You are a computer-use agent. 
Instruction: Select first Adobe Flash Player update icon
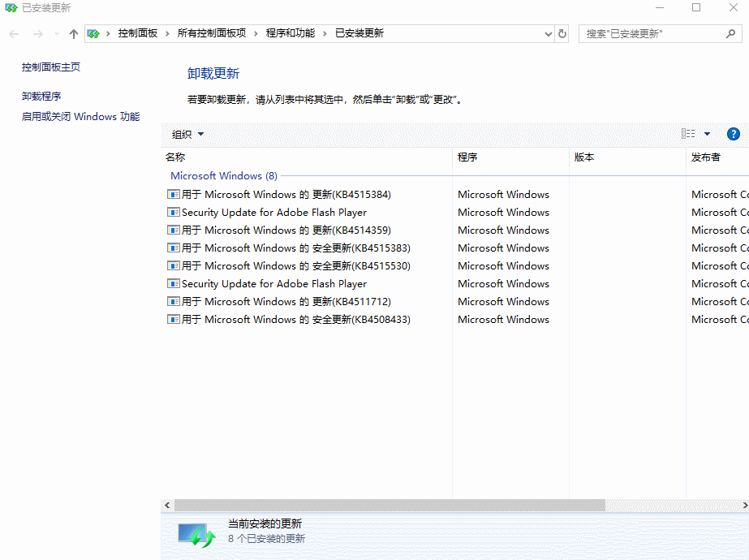[174, 212]
